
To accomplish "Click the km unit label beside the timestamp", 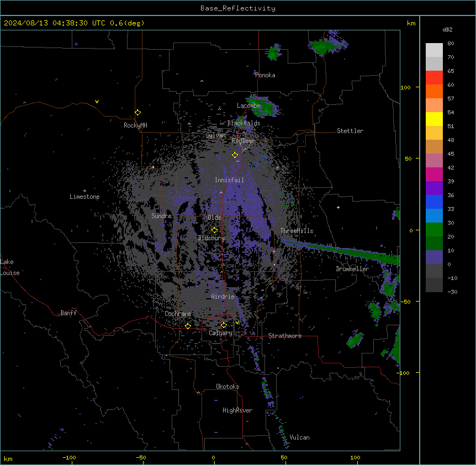I will click(x=411, y=23).
